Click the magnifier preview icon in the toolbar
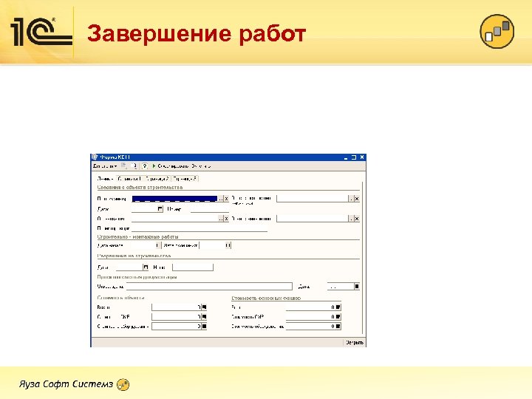Screen dimensions: 532x399 click(134, 166)
